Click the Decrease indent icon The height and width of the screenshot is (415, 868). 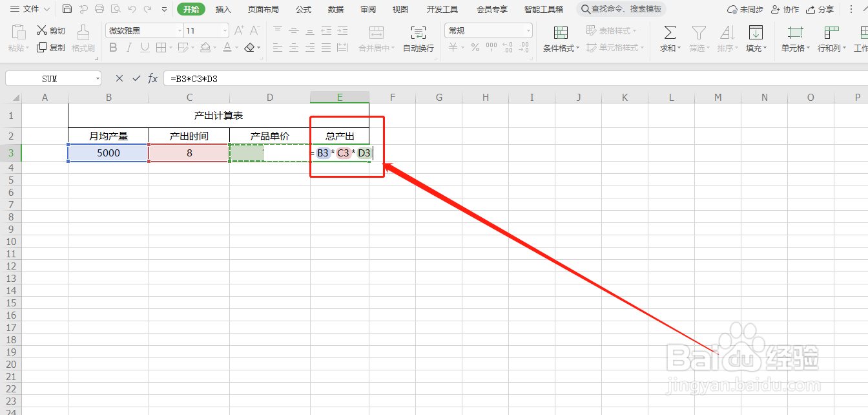point(326,30)
